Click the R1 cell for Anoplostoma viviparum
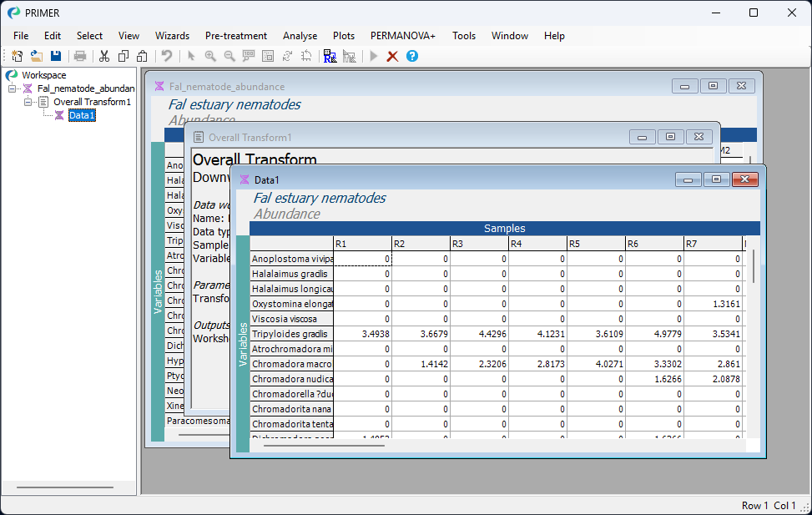The image size is (812, 515). pos(362,260)
